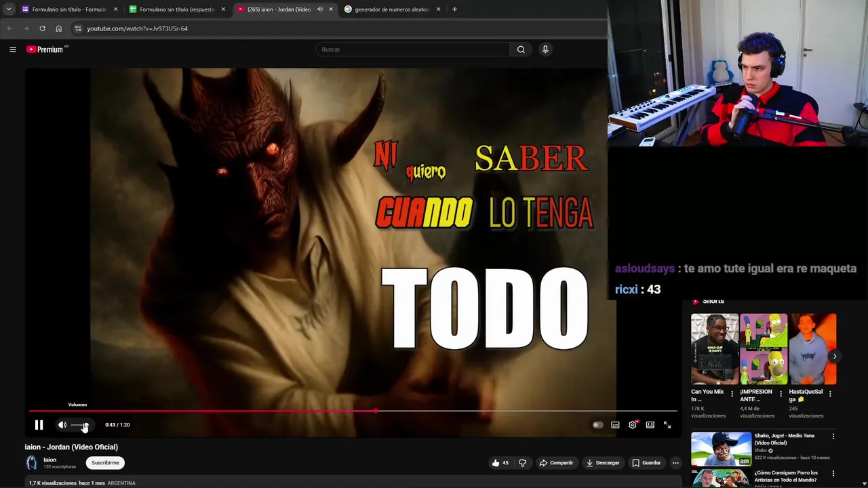Toggle subtitles in the video player
Viewport: 868px width, 488px height.
point(615,425)
